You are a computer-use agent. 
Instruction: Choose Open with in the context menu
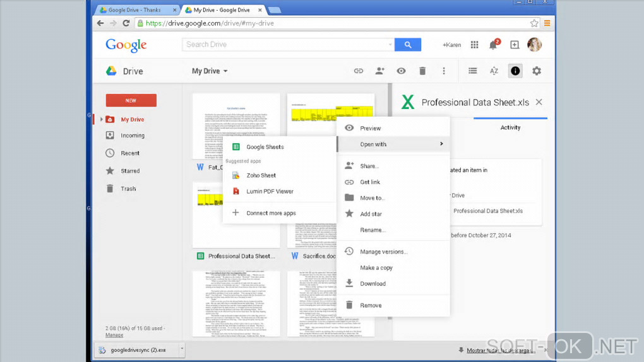tap(393, 144)
